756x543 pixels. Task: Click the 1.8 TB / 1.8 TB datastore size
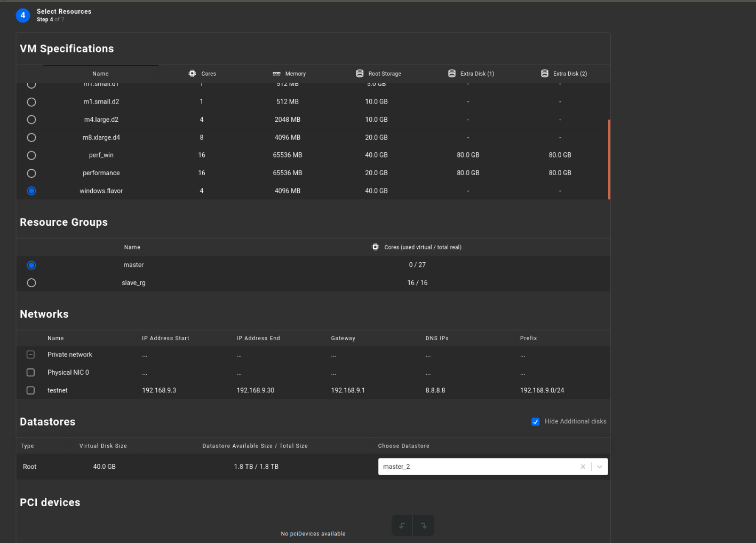[256, 467]
